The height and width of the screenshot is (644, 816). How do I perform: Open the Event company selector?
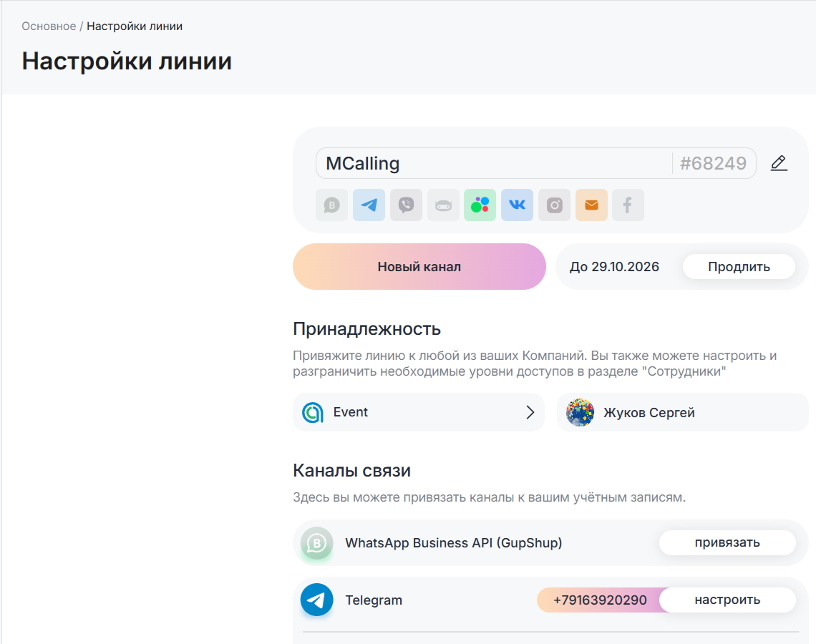tap(419, 412)
